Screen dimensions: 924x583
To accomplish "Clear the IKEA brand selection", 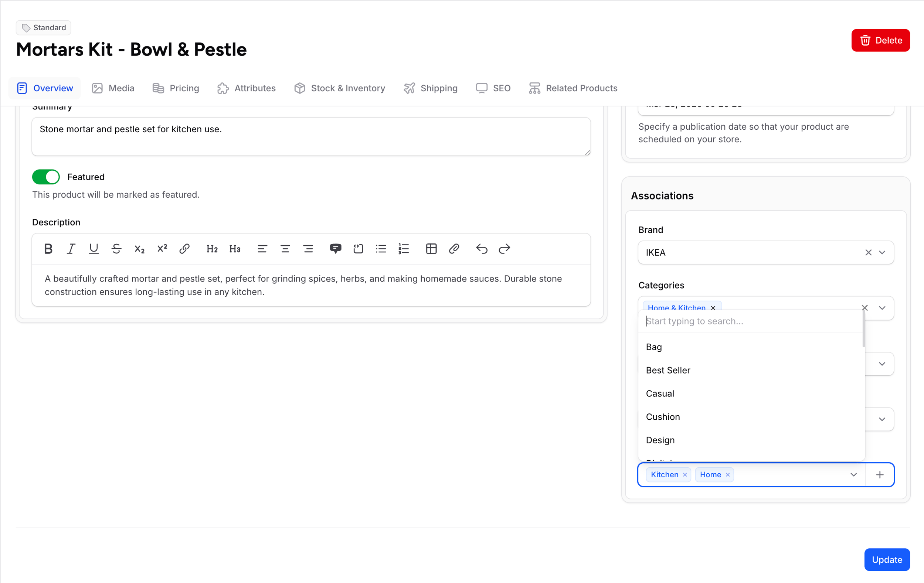I will (868, 253).
